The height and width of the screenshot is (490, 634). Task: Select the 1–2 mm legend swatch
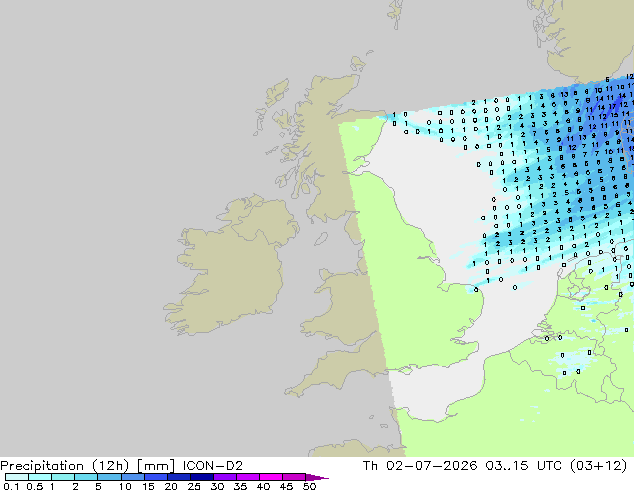tap(63, 477)
